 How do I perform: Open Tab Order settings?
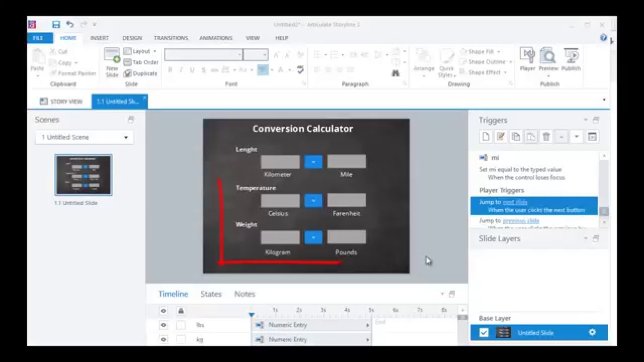click(141, 62)
